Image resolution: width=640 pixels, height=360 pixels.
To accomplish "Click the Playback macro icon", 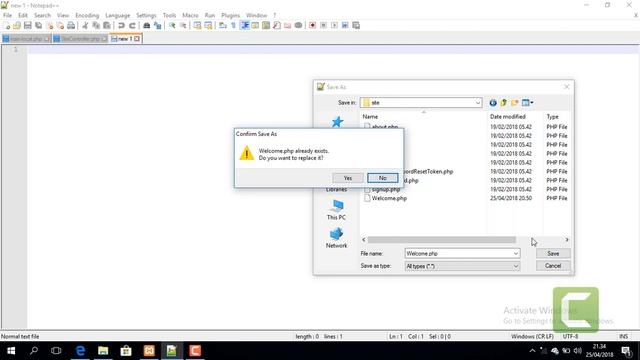I will 334,25.
